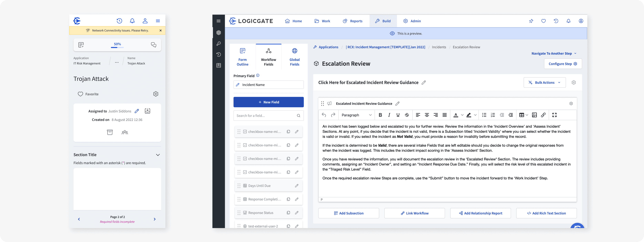Image resolution: width=644 pixels, height=242 pixels.
Task: Open notifications bell in mobile header
Action: point(132,21)
